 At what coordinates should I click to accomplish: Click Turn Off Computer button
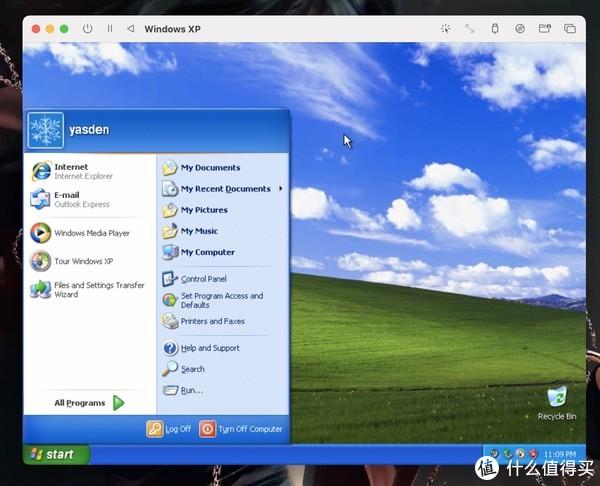(241, 429)
